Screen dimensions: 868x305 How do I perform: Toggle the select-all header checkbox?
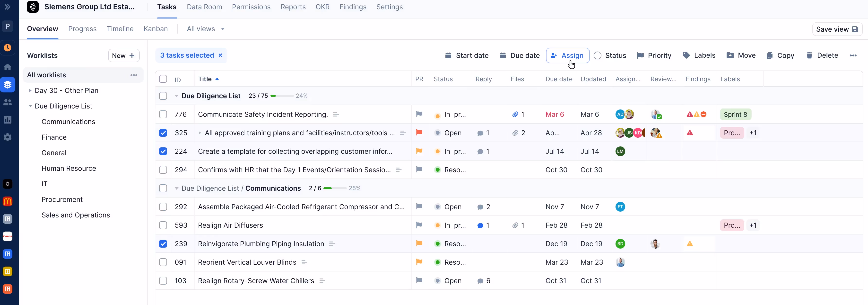(x=163, y=79)
